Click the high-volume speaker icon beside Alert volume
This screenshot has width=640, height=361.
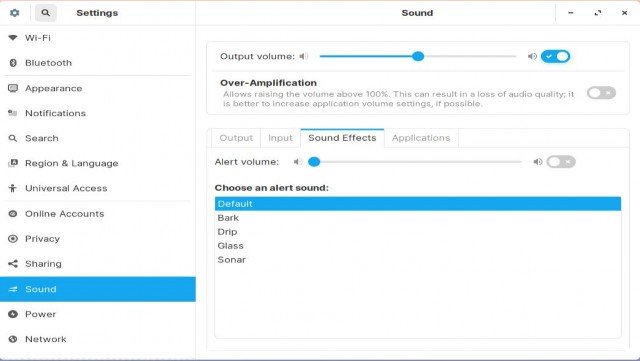[x=538, y=162]
